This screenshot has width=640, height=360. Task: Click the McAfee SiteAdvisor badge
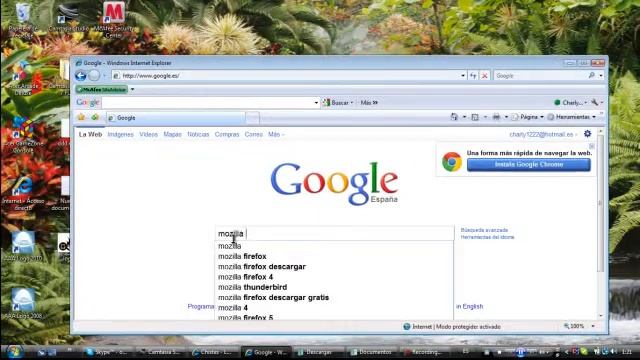click(102, 89)
